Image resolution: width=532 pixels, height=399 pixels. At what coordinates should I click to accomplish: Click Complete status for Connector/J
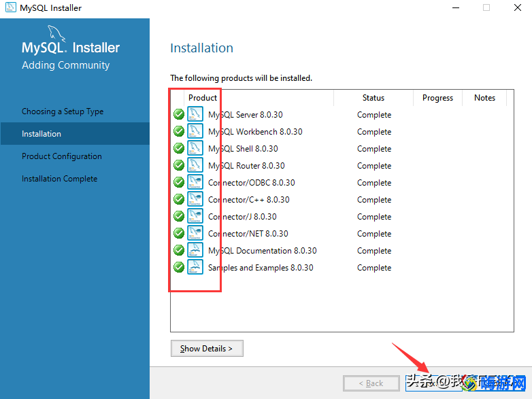tap(374, 217)
